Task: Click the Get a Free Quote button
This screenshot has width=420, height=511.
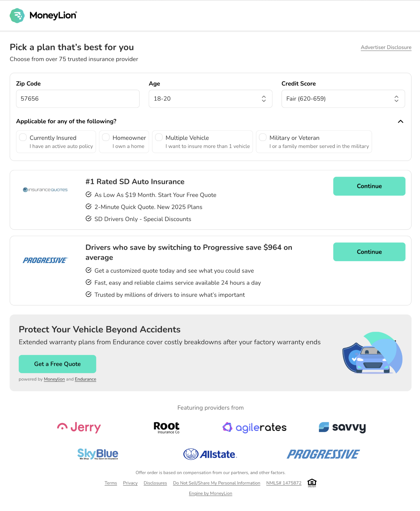Action: click(x=57, y=364)
